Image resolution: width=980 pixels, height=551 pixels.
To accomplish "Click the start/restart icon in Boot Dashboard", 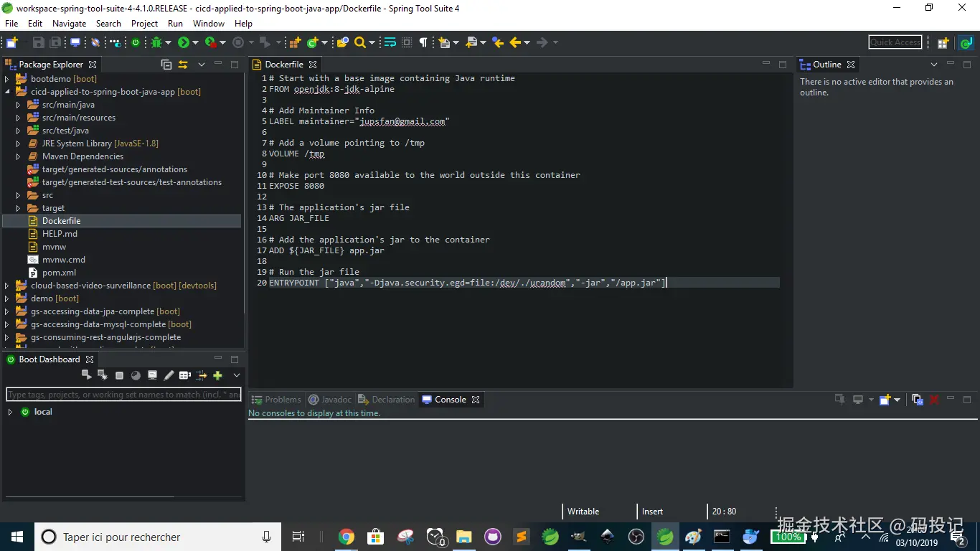I will tap(86, 375).
